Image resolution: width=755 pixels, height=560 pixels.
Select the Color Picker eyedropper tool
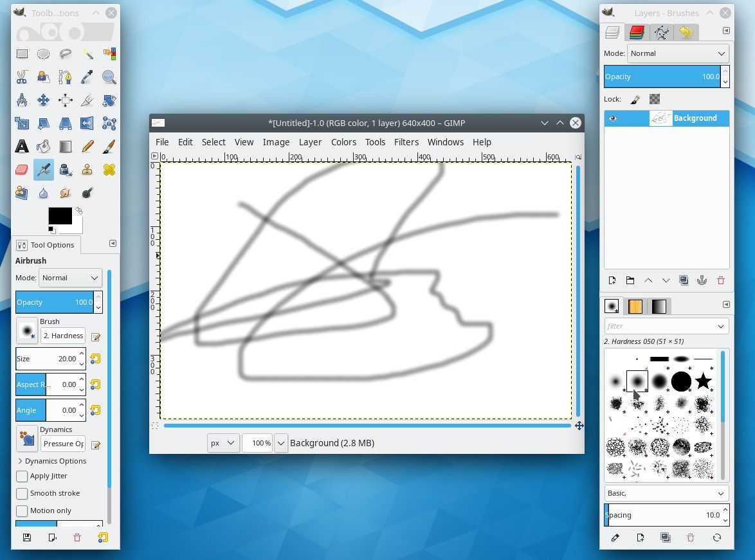coord(87,78)
